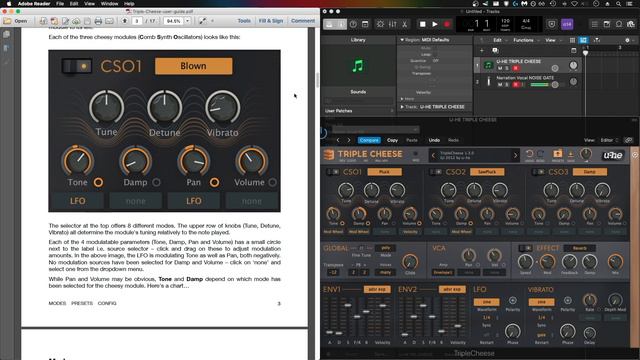This screenshot has height=360, width=640.
Task: Open Quick Help icon in Logic control bar
Action: point(353,24)
